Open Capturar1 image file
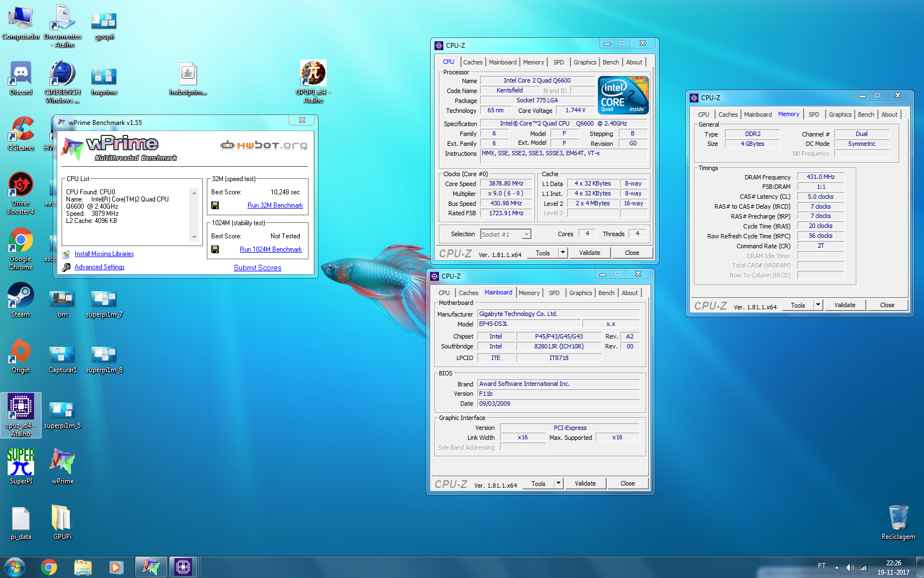The image size is (924, 578). click(63, 359)
